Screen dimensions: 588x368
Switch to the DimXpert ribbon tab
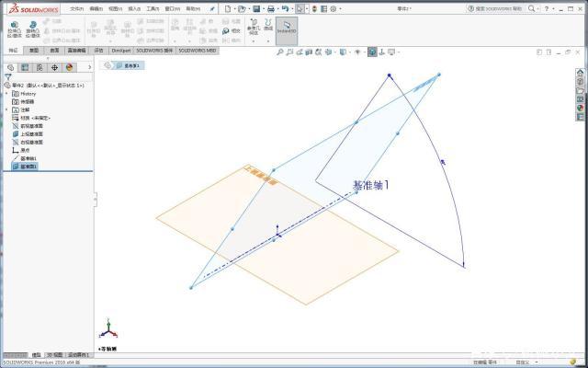point(121,51)
